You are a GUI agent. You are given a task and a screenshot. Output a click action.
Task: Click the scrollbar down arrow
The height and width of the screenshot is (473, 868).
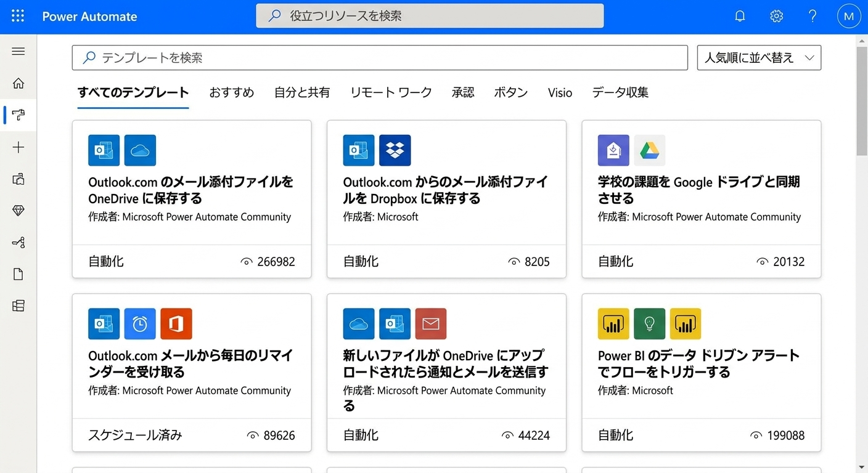click(x=862, y=467)
